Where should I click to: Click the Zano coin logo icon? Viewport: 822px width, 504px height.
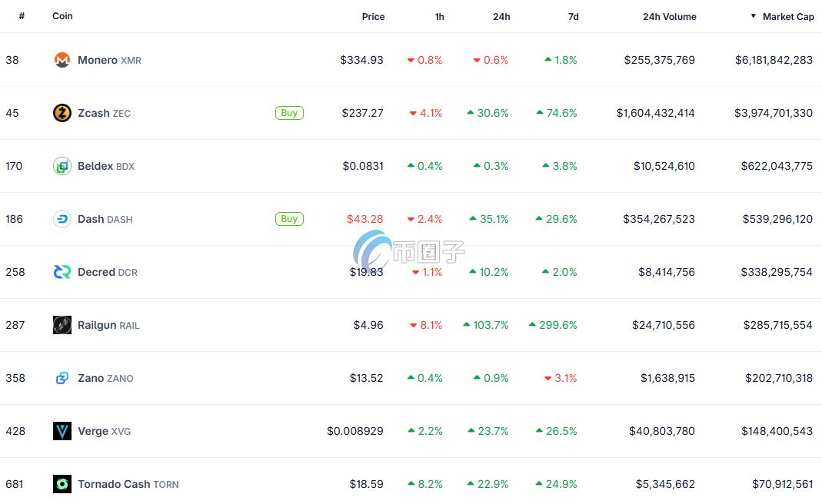click(62, 378)
